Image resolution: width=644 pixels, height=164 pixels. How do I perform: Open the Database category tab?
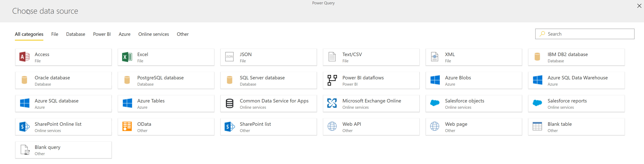click(75, 34)
